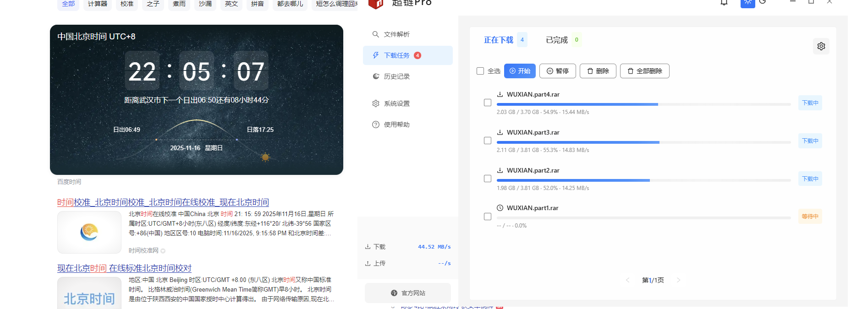Switch to dark mode moon icon
Image resolution: width=868 pixels, height=309 pixels.
click(x=763, y=2)
